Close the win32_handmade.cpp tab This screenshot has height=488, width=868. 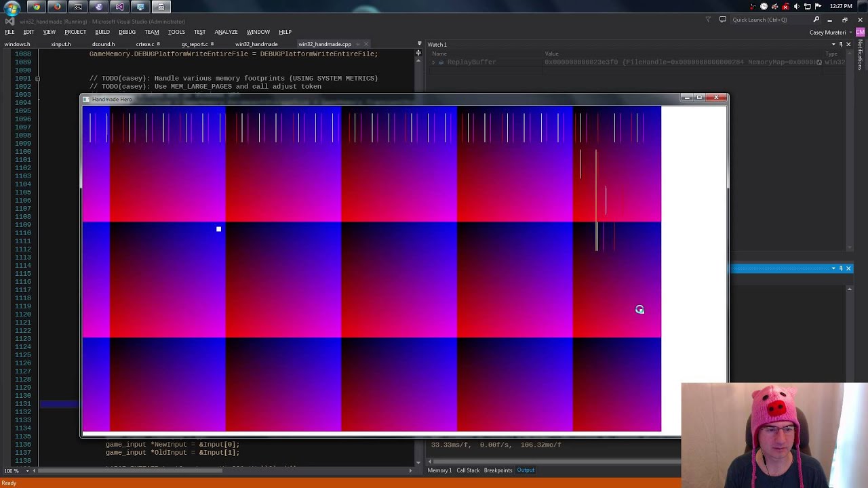pyautogui.click(x=366, y=45)
